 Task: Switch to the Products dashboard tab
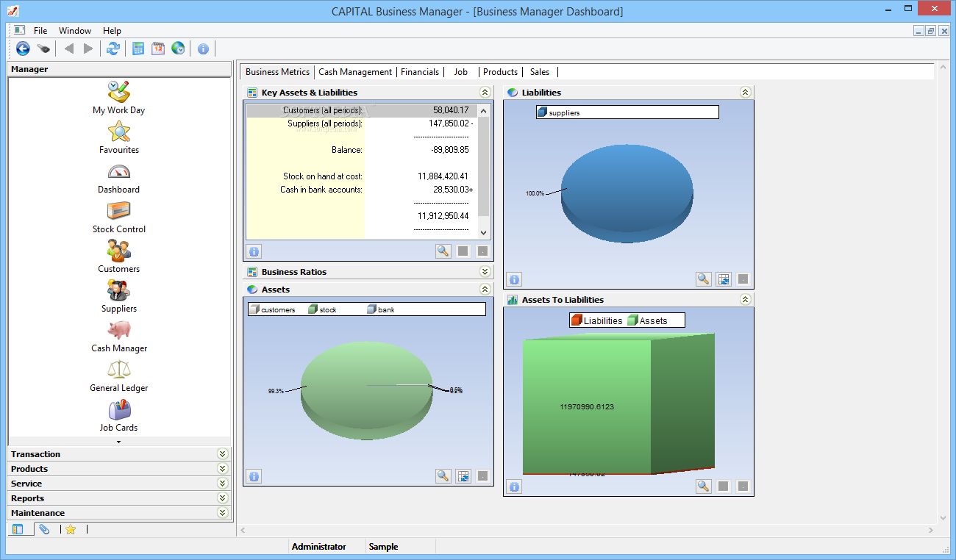coord(500,72)
